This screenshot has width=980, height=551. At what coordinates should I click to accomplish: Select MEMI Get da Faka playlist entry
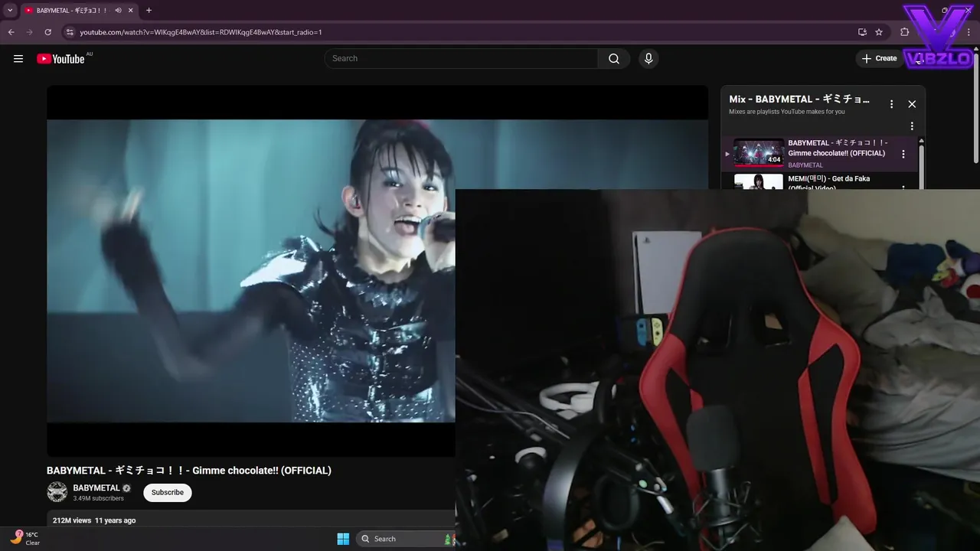820,182
